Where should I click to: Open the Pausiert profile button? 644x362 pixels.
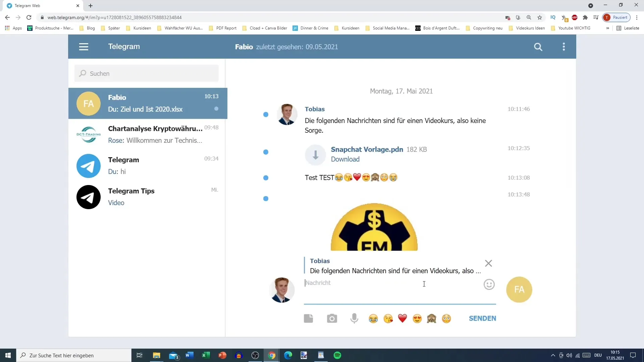[616, 17]
